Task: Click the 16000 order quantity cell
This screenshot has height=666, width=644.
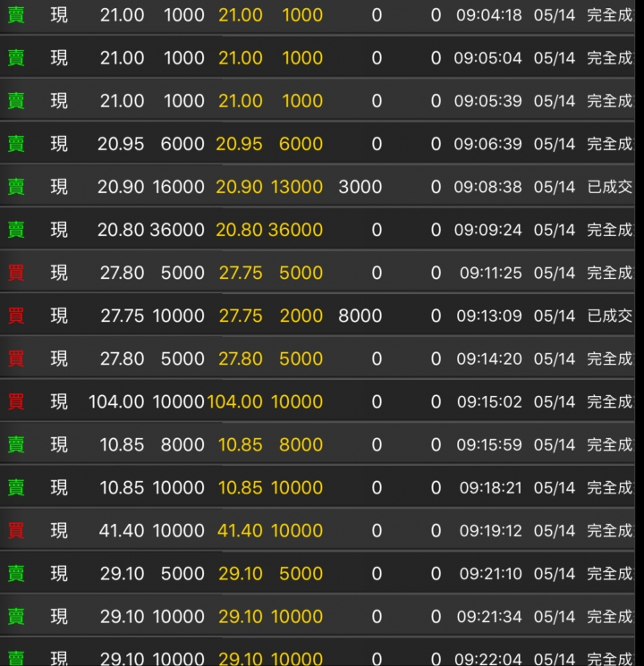Action: click(179, 187)
